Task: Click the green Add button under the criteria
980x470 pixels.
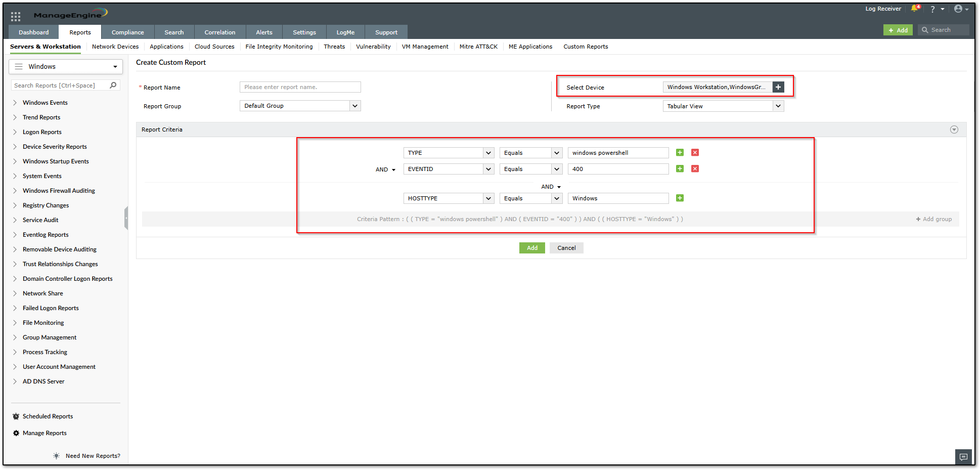Action: coord(532,248)
